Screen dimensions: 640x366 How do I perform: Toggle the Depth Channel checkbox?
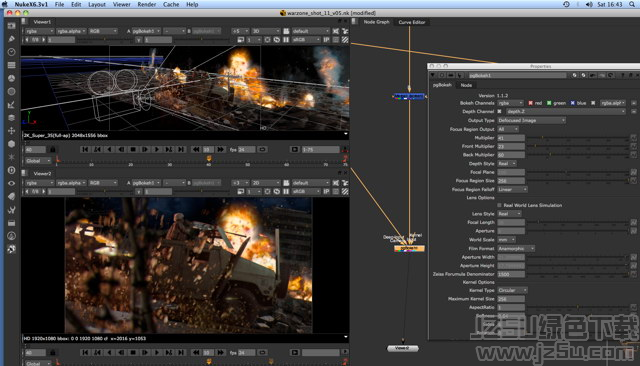pos(499,111)
